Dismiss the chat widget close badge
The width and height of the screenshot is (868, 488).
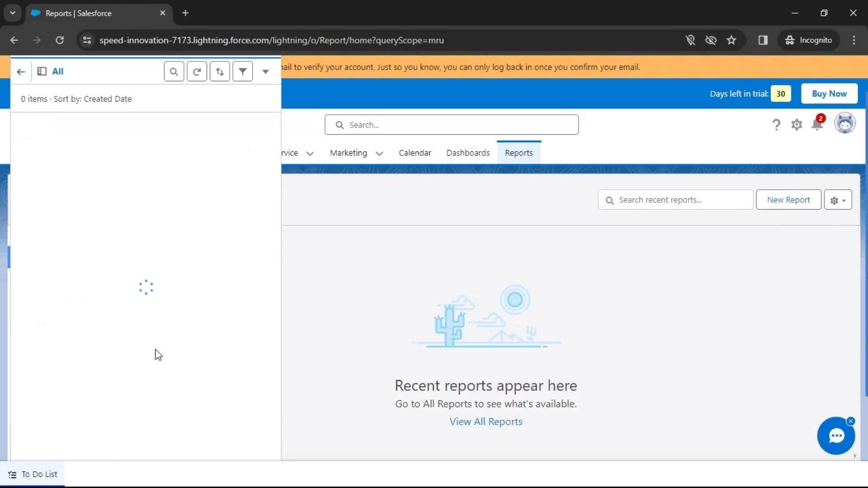pos(851,421)
